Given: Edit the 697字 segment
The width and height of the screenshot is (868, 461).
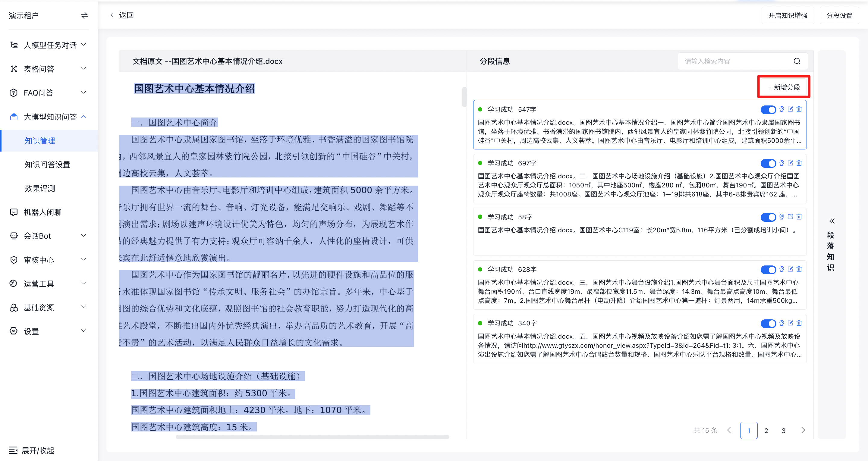Looking at the screenshot, I should point(790,163).
